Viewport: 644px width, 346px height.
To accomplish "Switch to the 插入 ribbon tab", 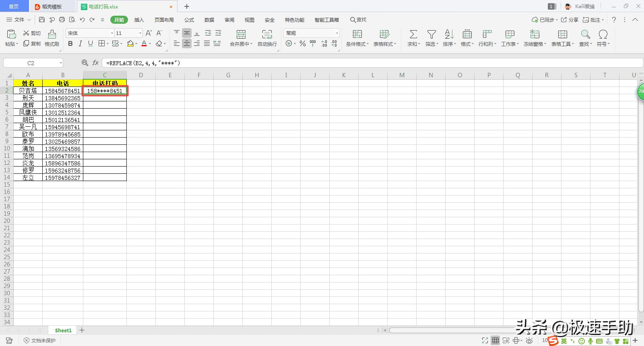I will tap(139, 20).
